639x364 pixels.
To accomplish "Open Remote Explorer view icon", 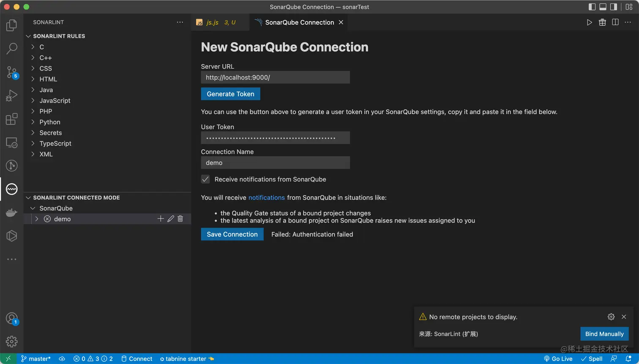I will click(x=12, y=143).
